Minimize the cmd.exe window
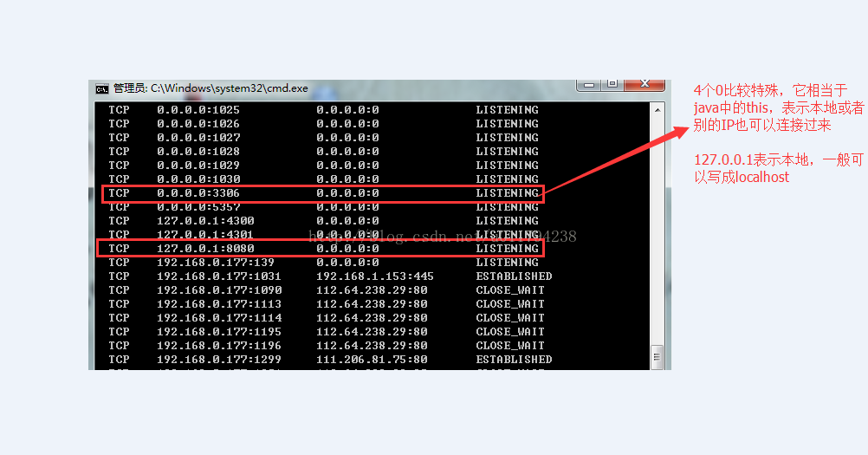Viewport: 868px width, 455px height. click(590, 85)
